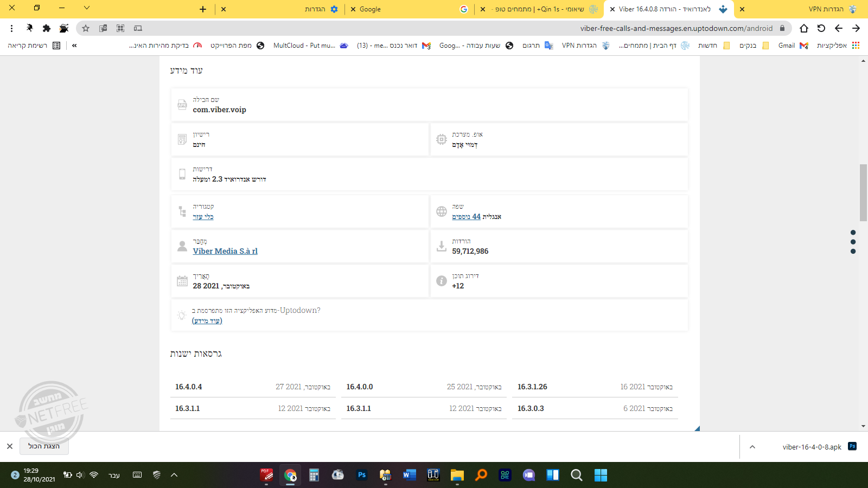
Task: Open the downloaded viber-16-4-0-8.apk file
Action: pyautogui.click(x=812, y=447)
